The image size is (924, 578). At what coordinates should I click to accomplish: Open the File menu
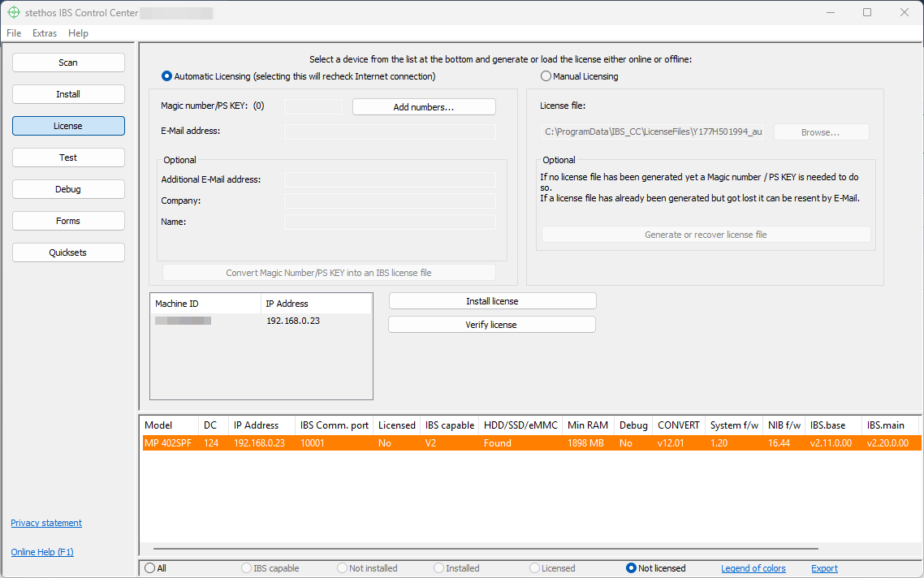tap(14, 33)
